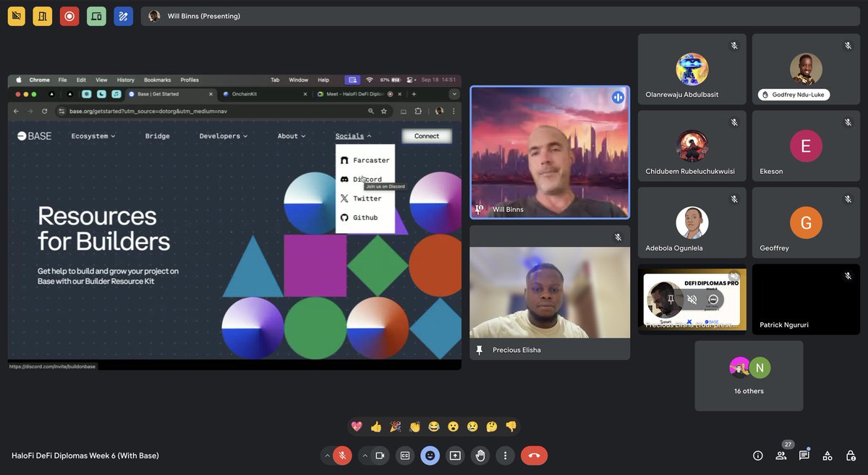Toggle pin on the DEFI DIPLOMAS tile
The width and height of the screenshot is (868, 475).
[671, 299]
